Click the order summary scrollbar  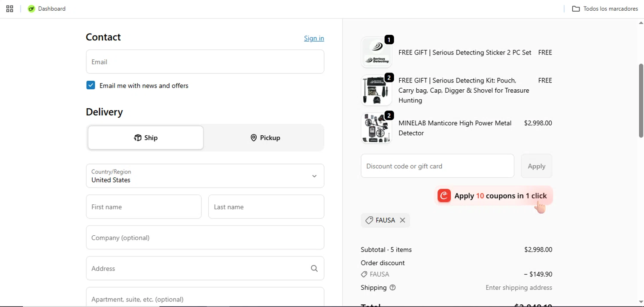pyautogui.click(x=641, y=100)
